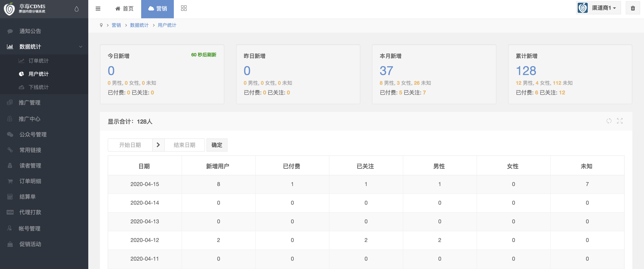Click the 确定 button

(x=217, y=145)
